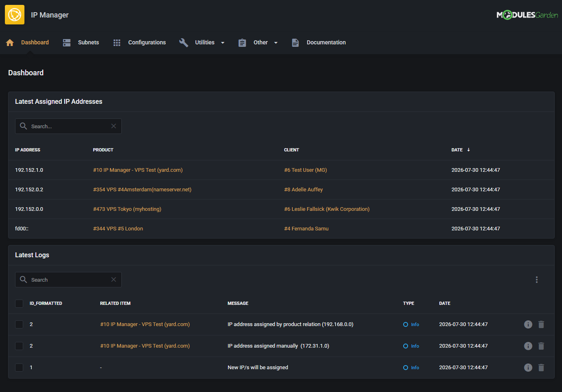This screenshot has height=392, width=562.
Task: Check the 'New IP/s will be assigned' row checkbox
Action: point(19,368)
